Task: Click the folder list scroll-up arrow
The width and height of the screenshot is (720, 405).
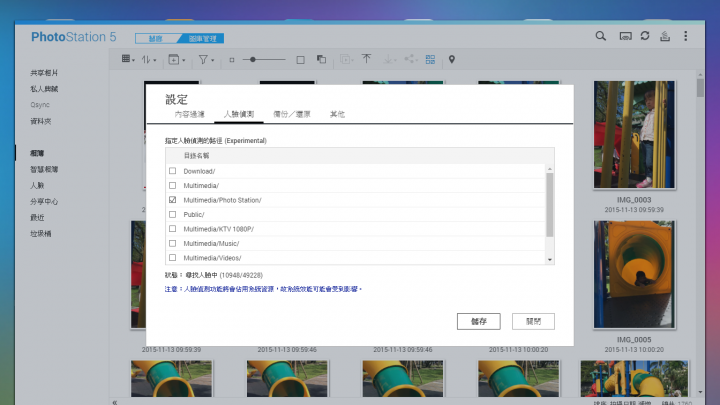Action: pyautogui.click(x=550, y=169)
